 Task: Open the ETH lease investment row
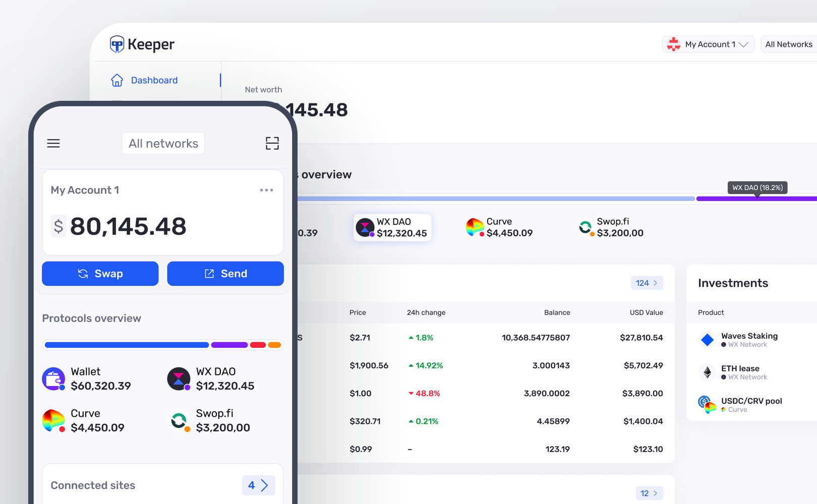pos(751,372)
